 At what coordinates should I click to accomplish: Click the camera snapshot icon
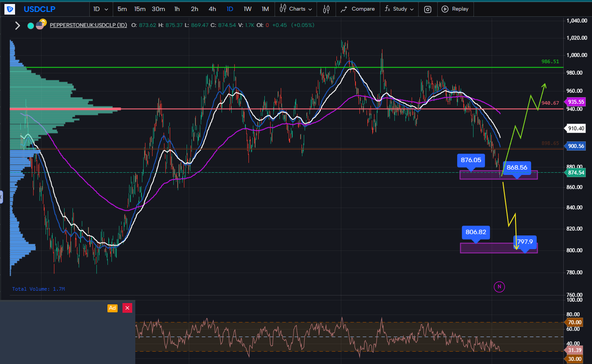(x=428, y=9)
